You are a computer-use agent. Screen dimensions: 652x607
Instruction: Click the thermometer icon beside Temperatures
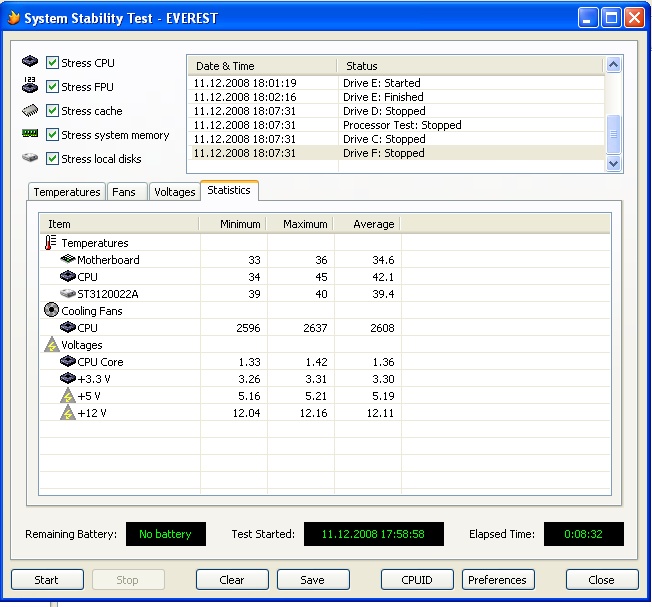coord(51,243)
